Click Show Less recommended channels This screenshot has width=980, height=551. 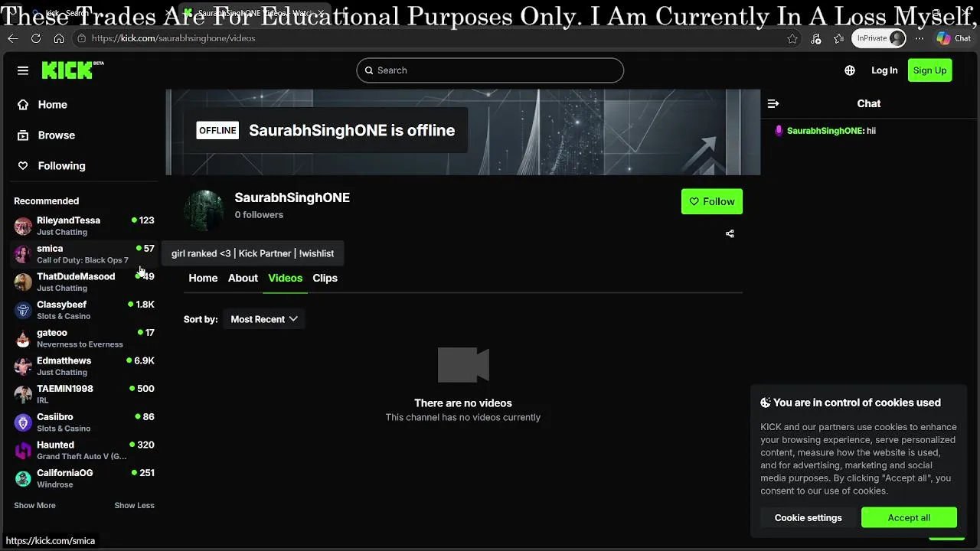(x=134, y=505)
